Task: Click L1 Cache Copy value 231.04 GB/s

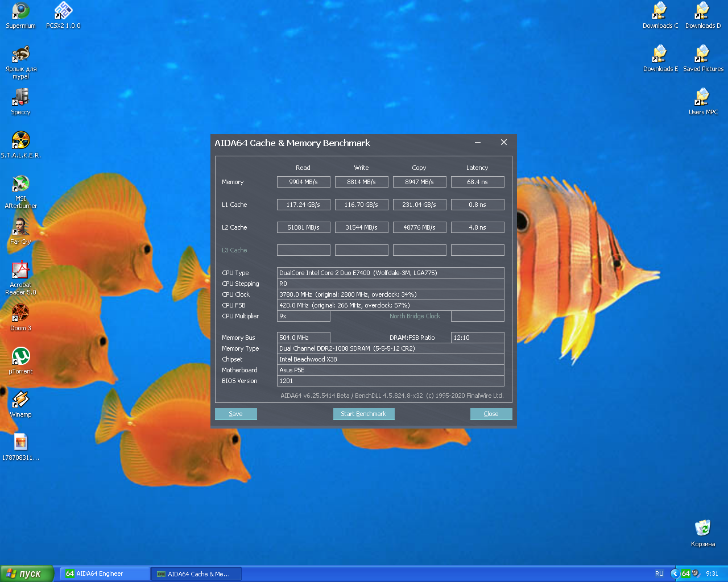Action: click(x=420, y=205)
